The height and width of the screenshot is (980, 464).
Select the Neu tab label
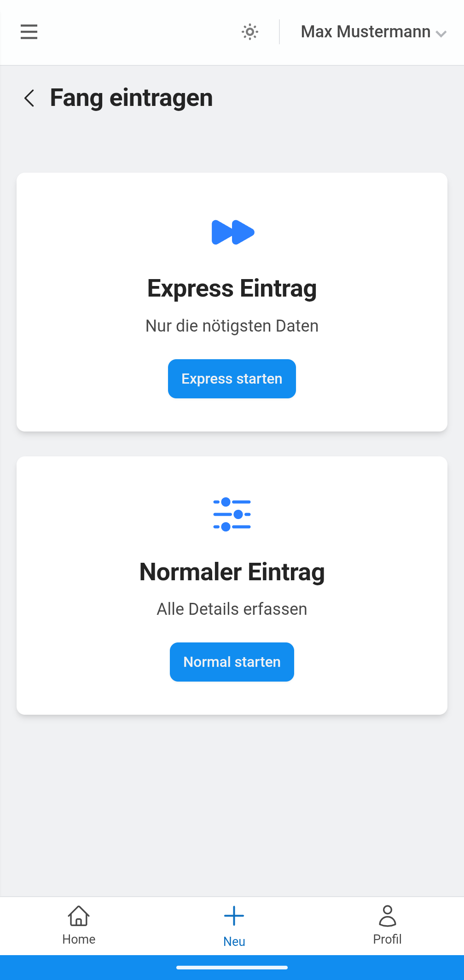(234, 942)
